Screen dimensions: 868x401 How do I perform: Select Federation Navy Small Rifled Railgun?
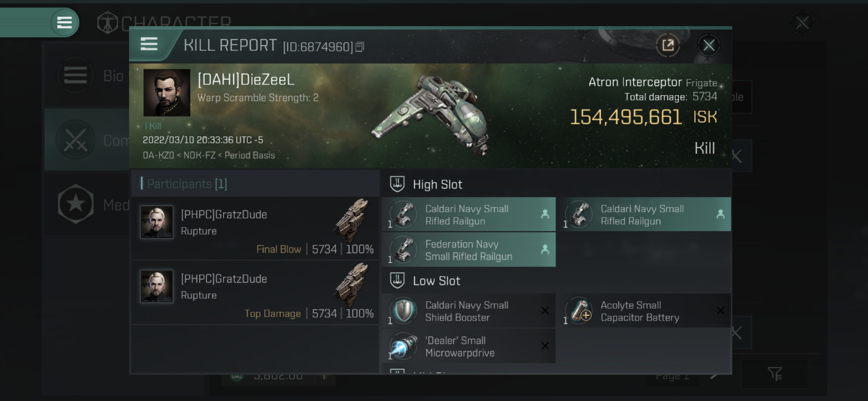click(468, 250)
